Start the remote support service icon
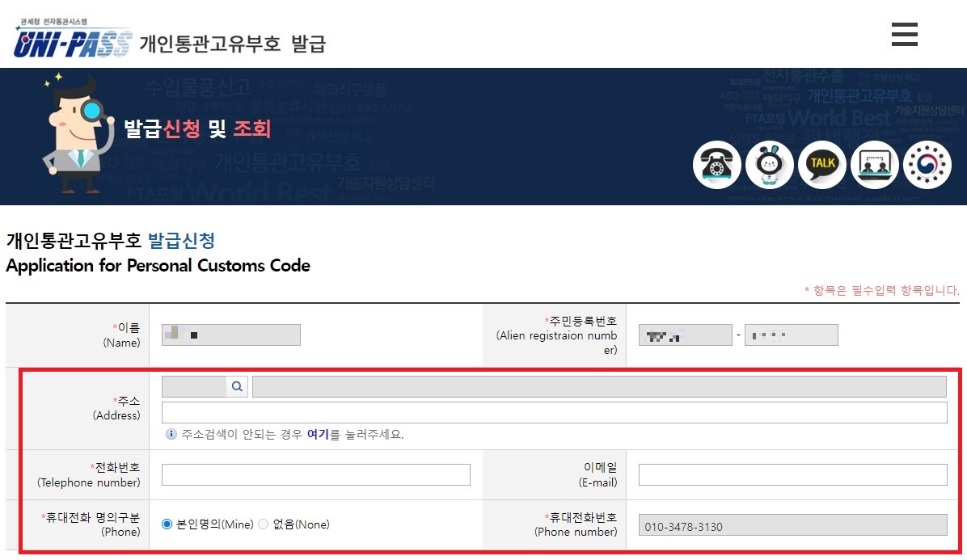 coord(875,163)
